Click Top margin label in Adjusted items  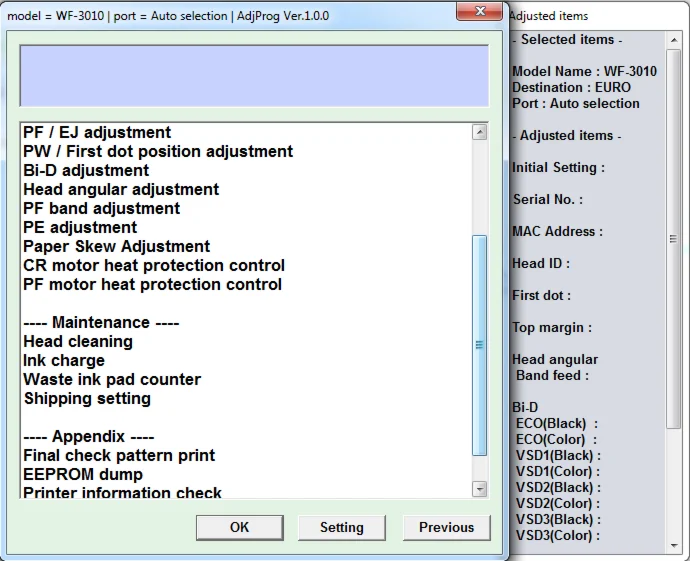point(552,327)
